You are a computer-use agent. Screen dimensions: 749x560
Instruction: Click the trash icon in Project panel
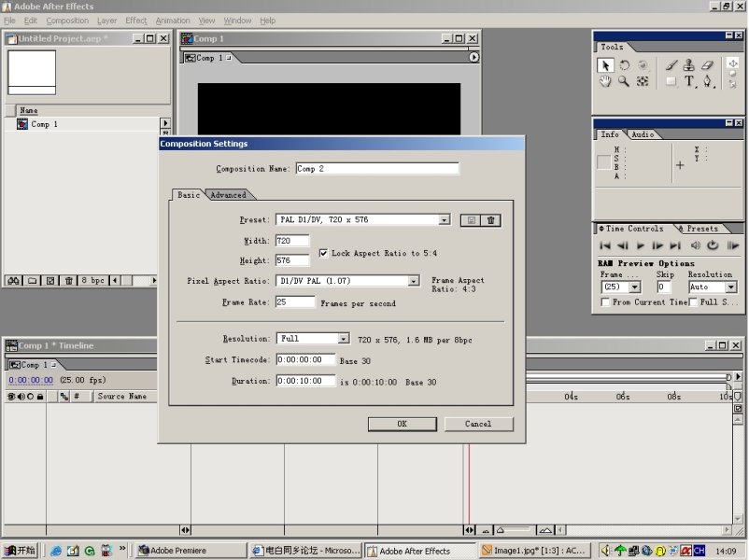click(x=69, y=280)
